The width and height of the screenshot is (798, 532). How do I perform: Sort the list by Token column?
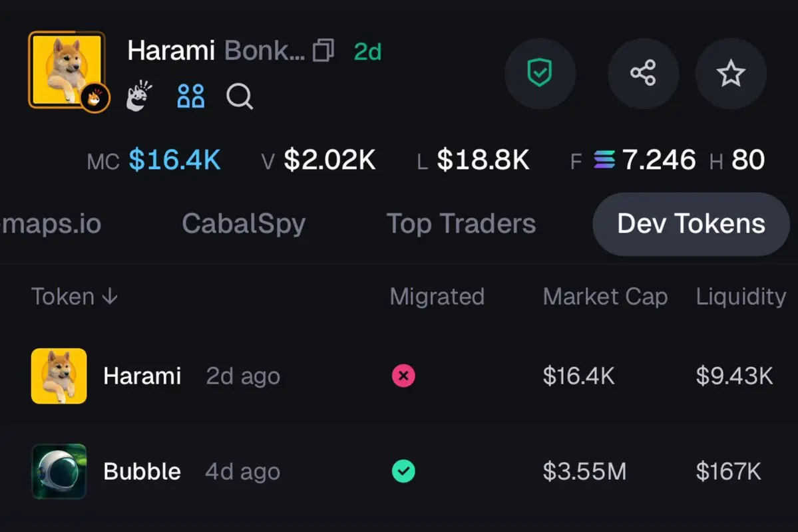click(x=75, y=297)
